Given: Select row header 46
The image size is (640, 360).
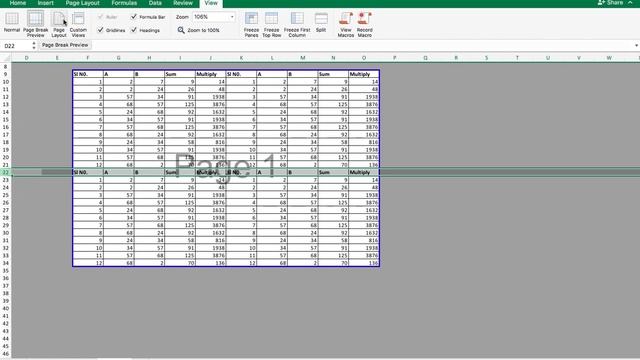Looking at the screenshot, I should 6,353.
